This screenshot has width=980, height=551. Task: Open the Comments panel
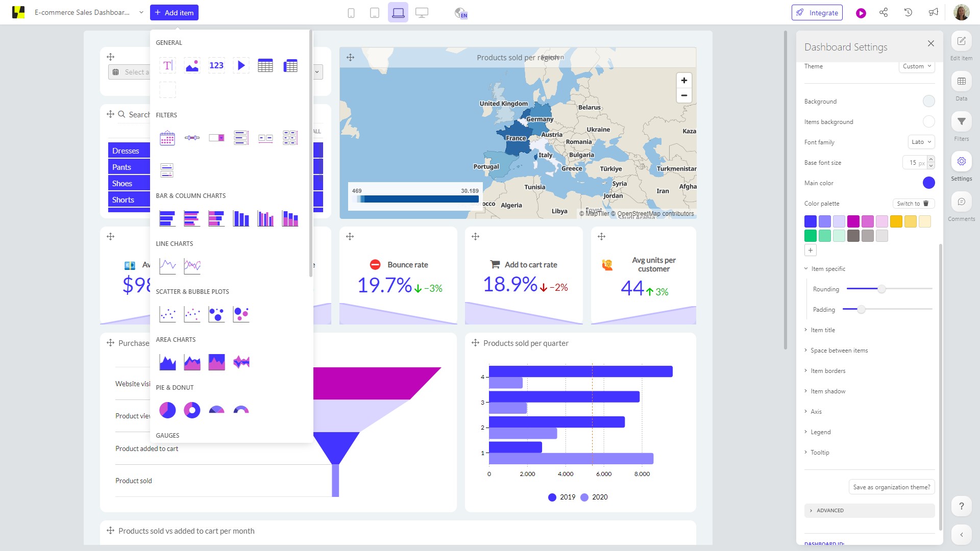(961, 205)
